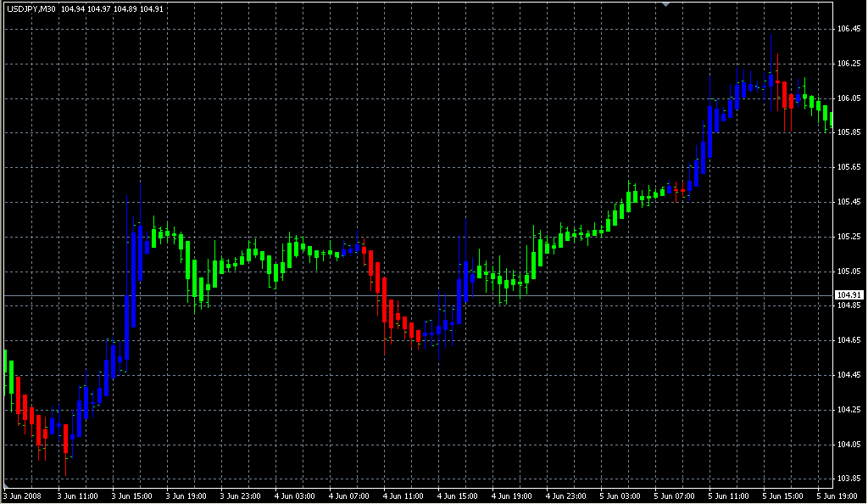Click the 105.65 price axis label
The width and height of the screenshot is (868, 504).
click(x=849, y=166)
